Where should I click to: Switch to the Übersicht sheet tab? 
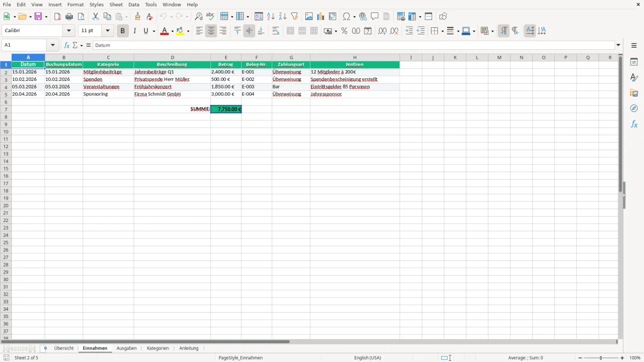(x=64, y=348)
